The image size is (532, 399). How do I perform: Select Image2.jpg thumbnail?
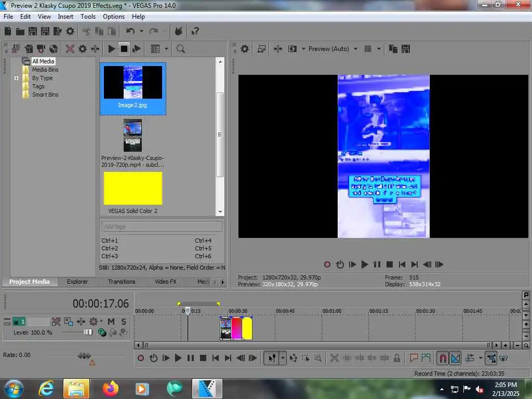coord(132,88)
